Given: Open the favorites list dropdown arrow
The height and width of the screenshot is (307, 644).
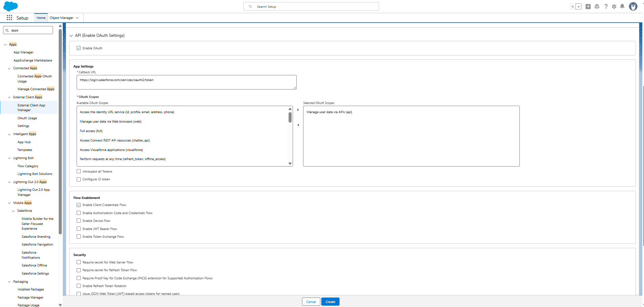Looking at the screenshot, I should pyautogui.click(x=579, y=6).
